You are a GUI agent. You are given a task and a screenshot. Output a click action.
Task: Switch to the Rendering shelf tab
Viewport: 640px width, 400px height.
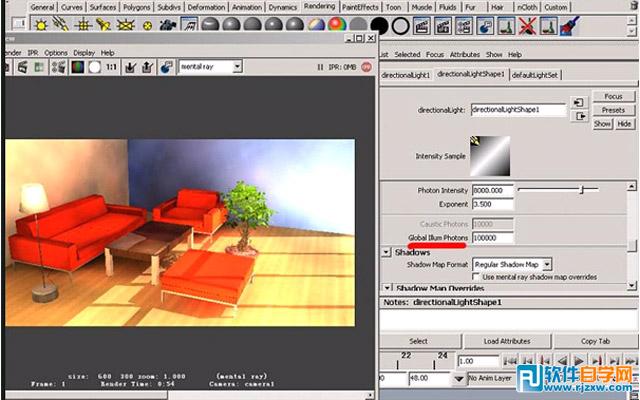pos(319,7)
